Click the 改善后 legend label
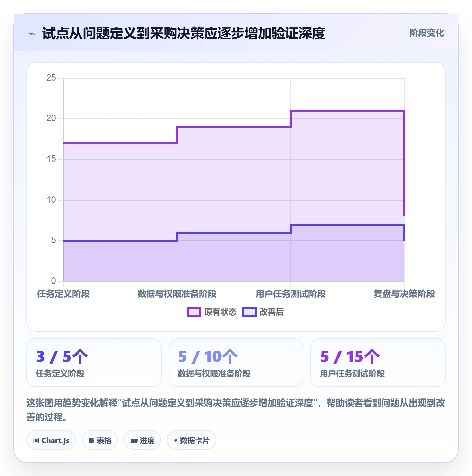 271,312
